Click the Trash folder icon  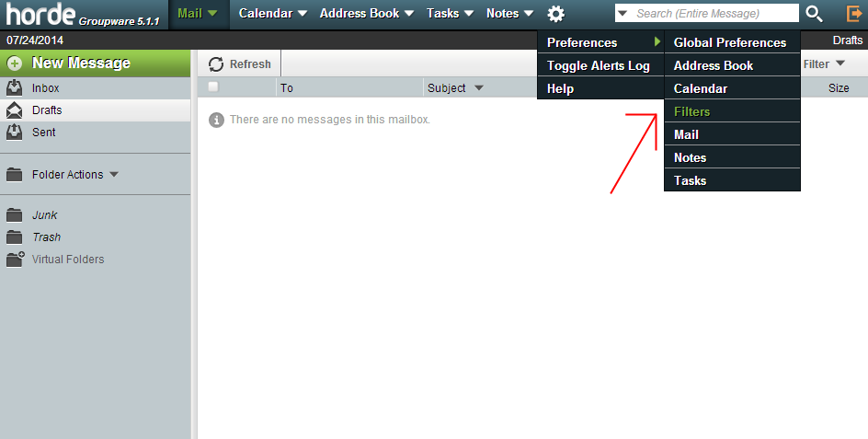pyautogui.click(x=14, y=237)
